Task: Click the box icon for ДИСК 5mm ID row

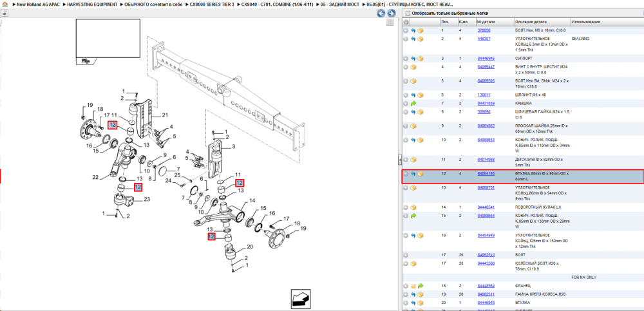Action: [413, 160]
